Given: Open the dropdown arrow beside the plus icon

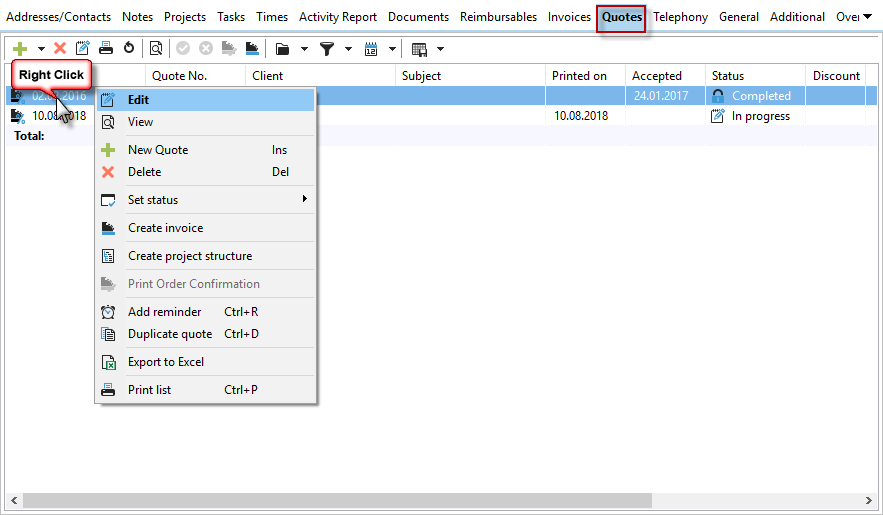Looking at the screenshot, I should click(x=41, y=49).
